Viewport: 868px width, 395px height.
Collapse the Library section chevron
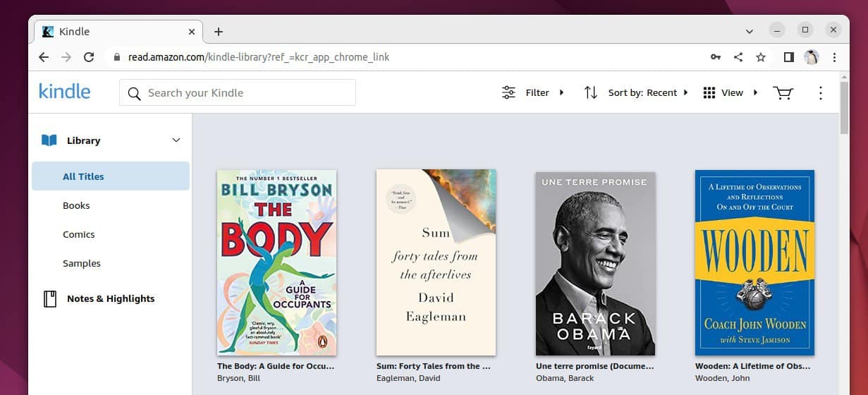176,140
